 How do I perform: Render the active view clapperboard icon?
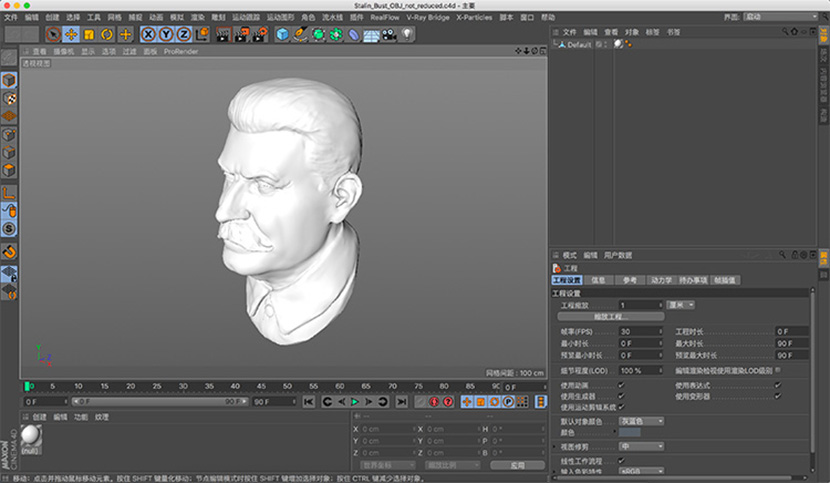point(223,35)
